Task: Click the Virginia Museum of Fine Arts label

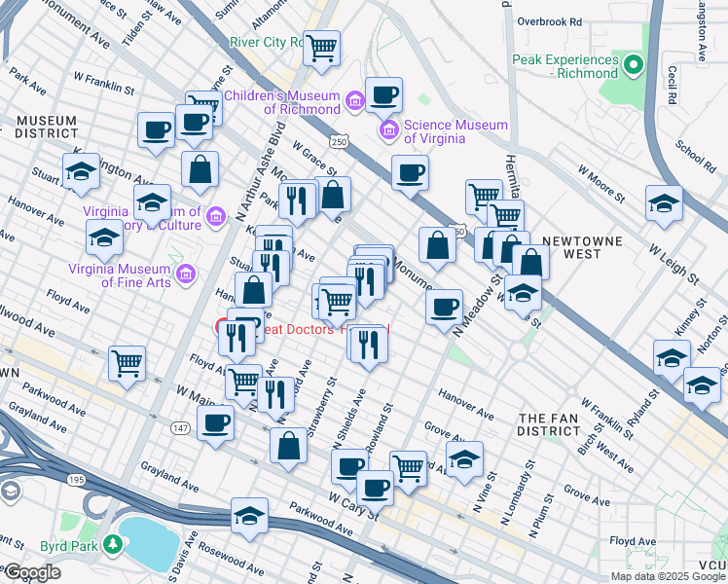Action: pyautogui.click(x=120, y=275)
